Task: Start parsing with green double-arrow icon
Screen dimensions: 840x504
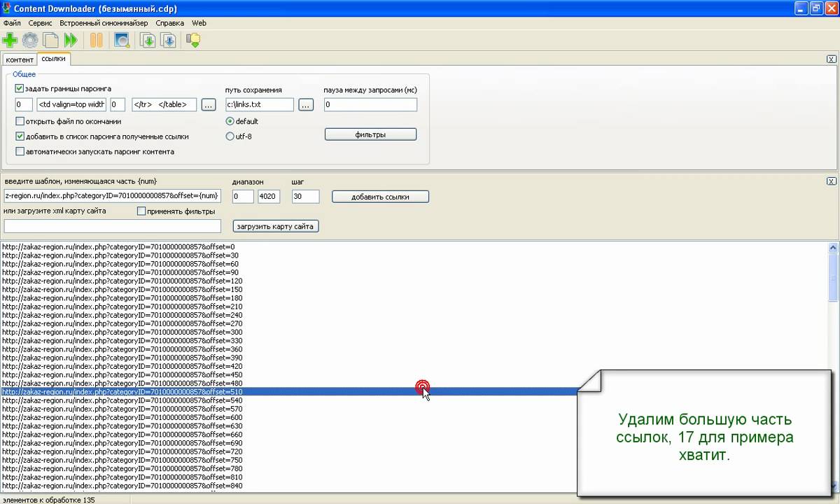Action: coord(71,41)
